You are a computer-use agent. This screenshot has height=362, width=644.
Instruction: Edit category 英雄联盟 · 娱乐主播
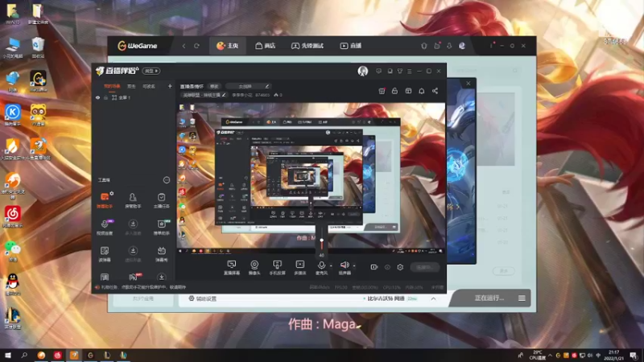click(204, 95)
